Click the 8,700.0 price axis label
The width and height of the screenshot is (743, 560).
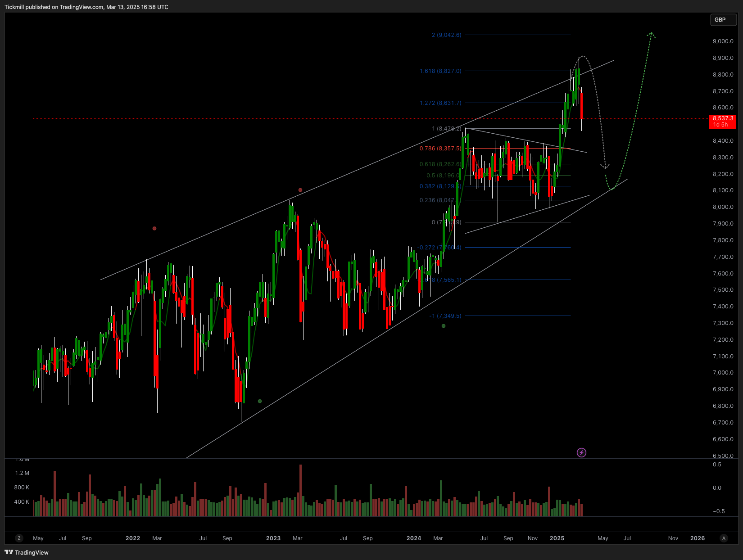coord(723,91)
